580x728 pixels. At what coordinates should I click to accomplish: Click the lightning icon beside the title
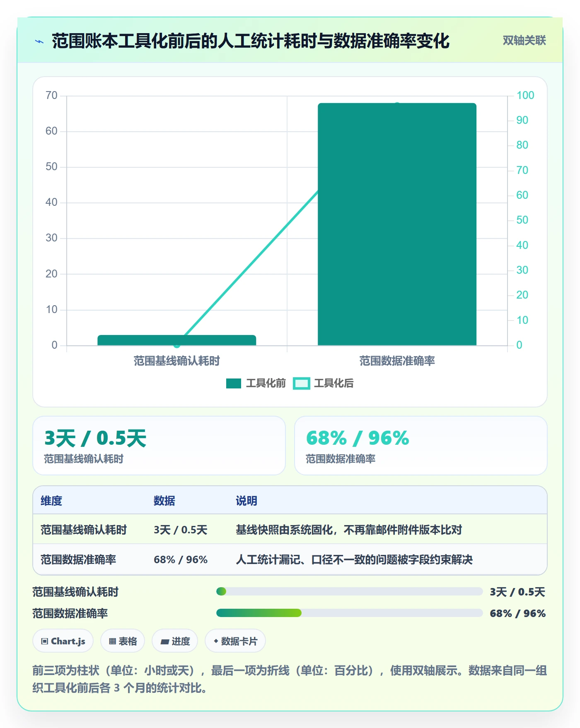point(39,41)
